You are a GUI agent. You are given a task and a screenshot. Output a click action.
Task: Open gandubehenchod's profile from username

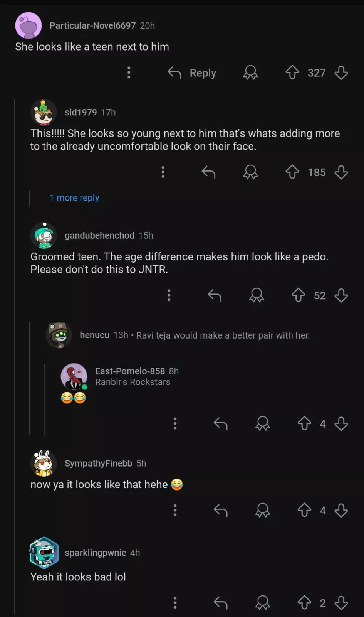click(99, 236)
